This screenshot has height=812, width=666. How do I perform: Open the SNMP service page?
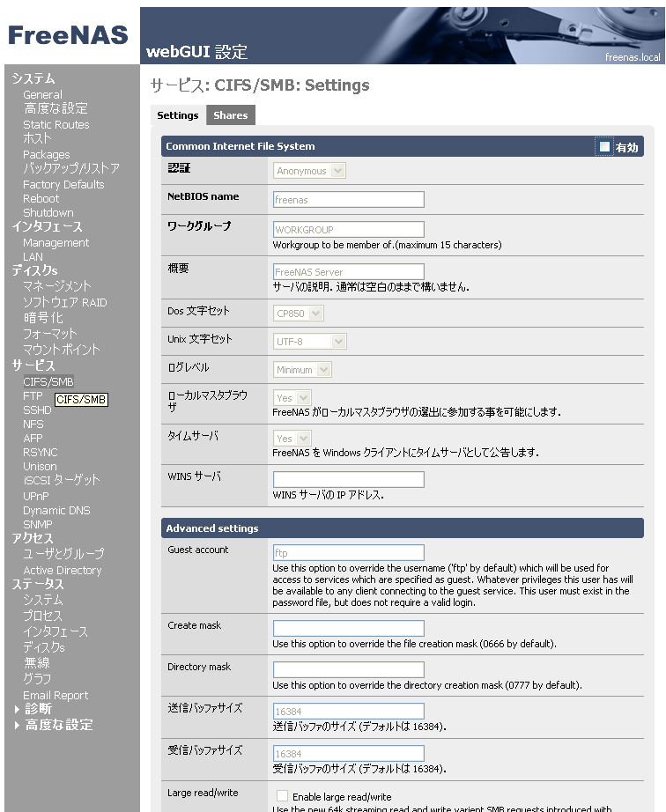click(37, 524)
